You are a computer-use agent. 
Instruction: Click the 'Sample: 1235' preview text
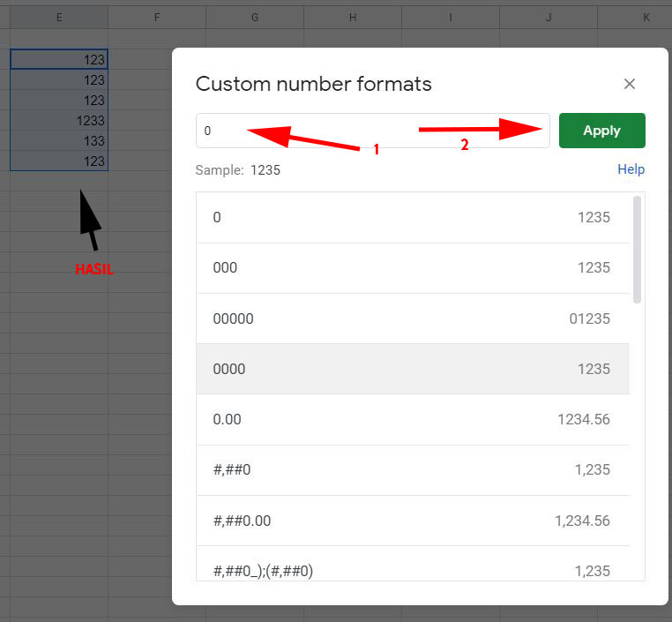point(238,170)
